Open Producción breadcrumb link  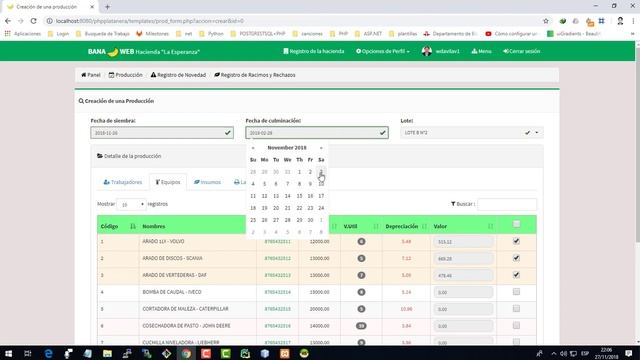(x=126, y=75)
